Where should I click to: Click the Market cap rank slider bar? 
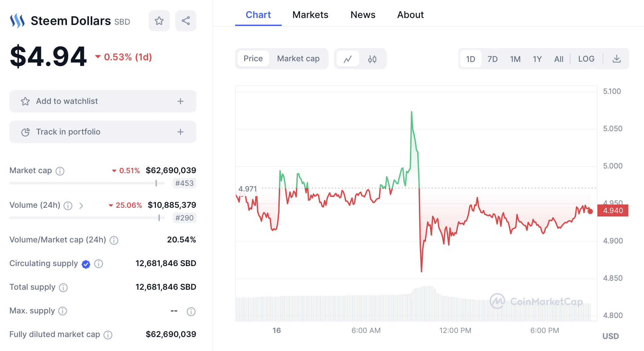click(x=87, y=183)
